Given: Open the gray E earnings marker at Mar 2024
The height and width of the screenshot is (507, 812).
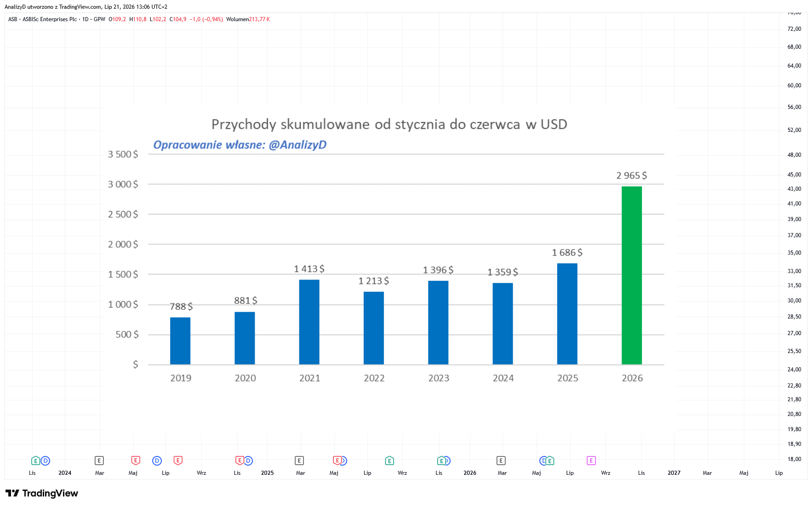Looking at the screenshot, I should 99,461.
